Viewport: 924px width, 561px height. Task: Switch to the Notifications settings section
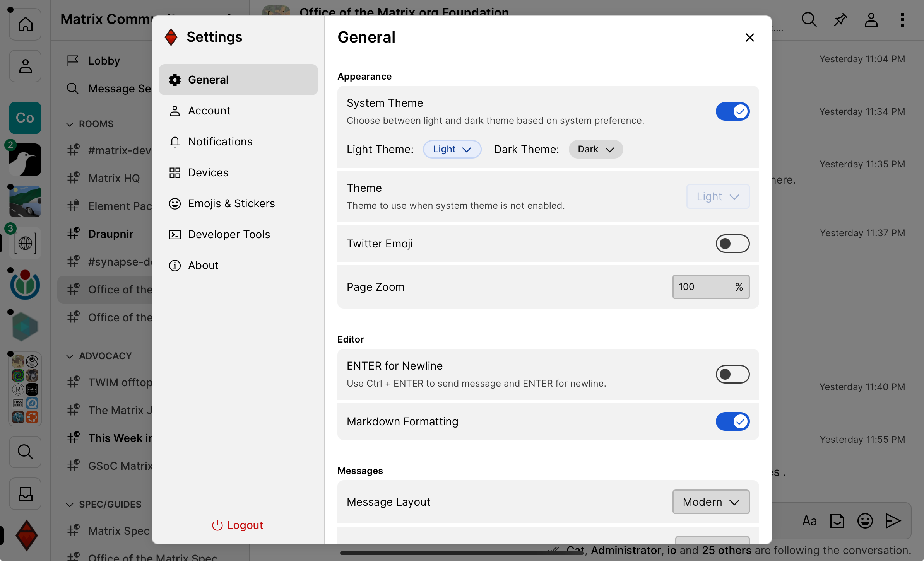(220, 142)
